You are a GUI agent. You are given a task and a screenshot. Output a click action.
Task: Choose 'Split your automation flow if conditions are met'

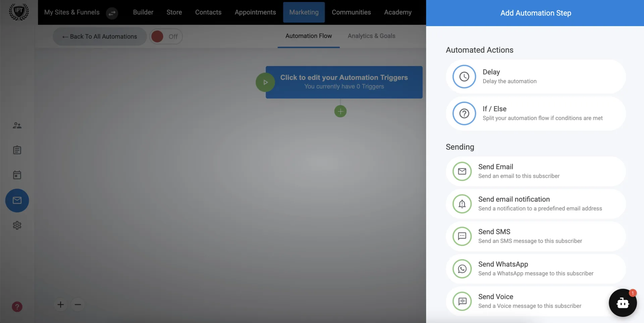point(536,114)
